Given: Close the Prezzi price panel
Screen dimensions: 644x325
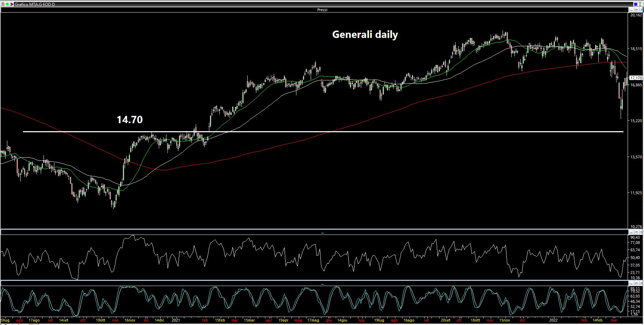Looking at the screenshot, I should (641, 10).
